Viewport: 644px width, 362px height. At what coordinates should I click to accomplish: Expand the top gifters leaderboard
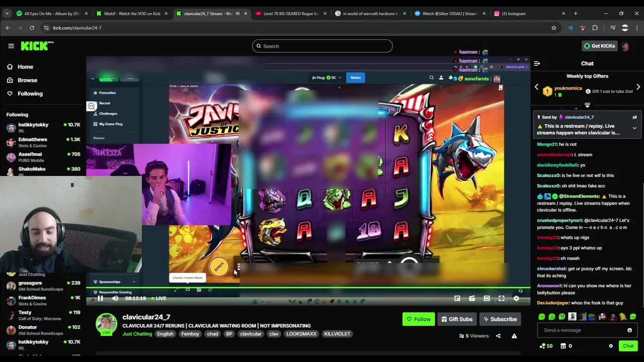pyautogui.click(x=587, y=105)
